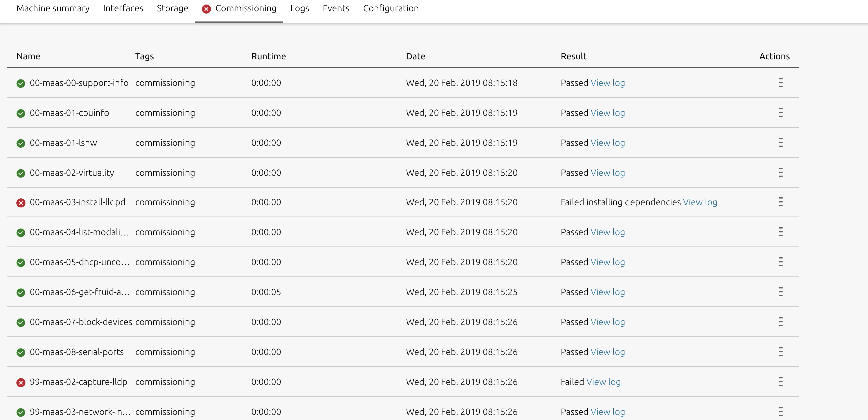Screen dimensions: 868x420
Task: Click green passed icon beside 00-maas-08-serial-ports
Action: (21, 353)
